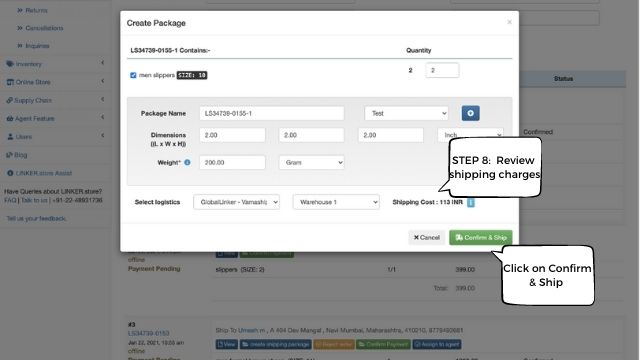The image size is (640, 360).
Task: Click the Users person icon in sidebar
Action: (x=10, y=137)
